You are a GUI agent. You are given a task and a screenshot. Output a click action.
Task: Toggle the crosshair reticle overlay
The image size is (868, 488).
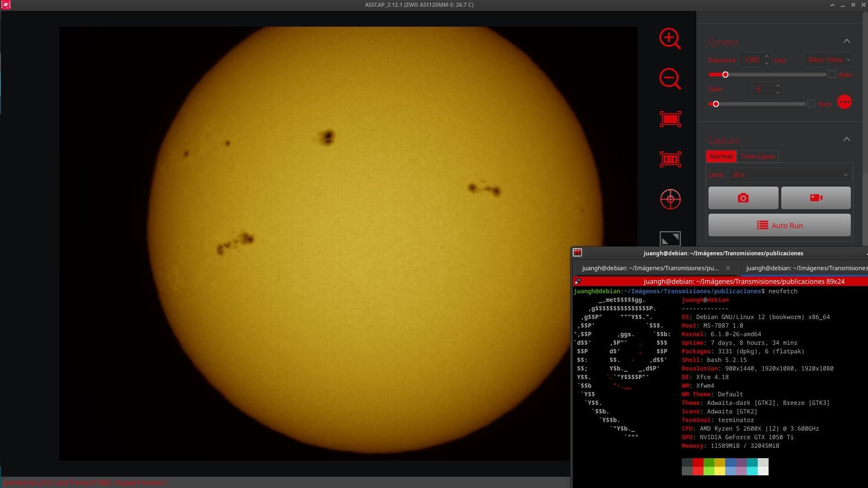(670, 199)
